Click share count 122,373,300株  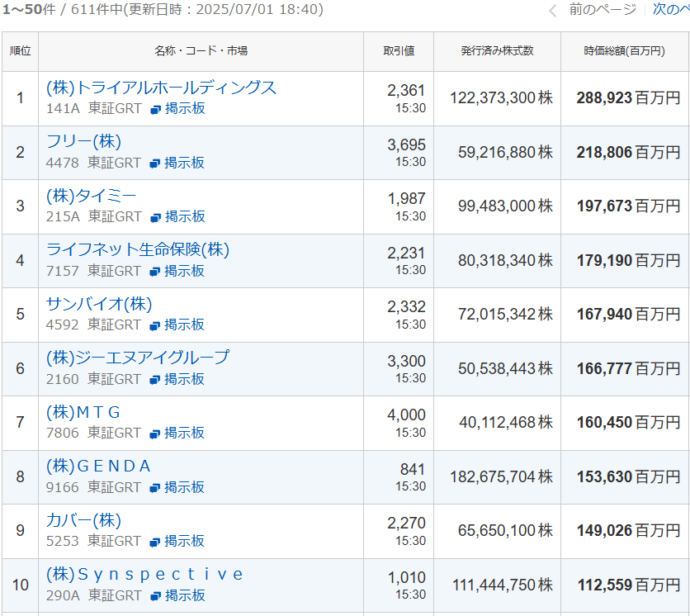(501, 98)
